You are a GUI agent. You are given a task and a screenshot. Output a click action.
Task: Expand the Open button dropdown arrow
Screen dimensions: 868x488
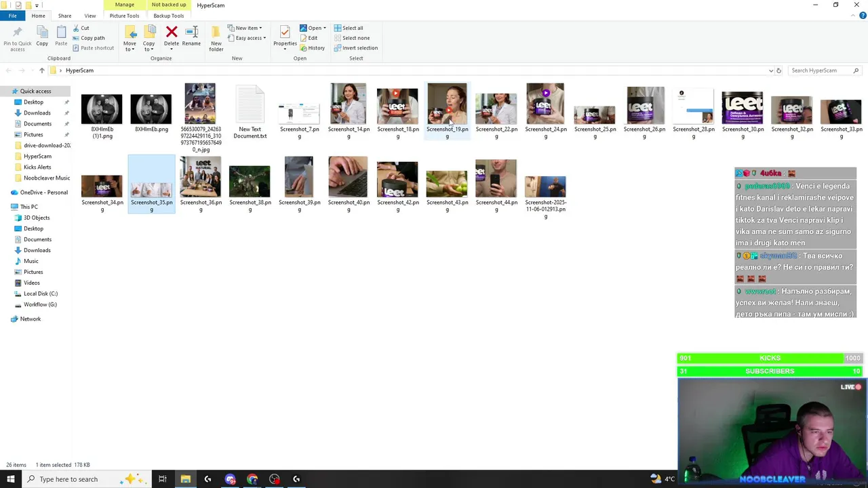coord(324,28)
